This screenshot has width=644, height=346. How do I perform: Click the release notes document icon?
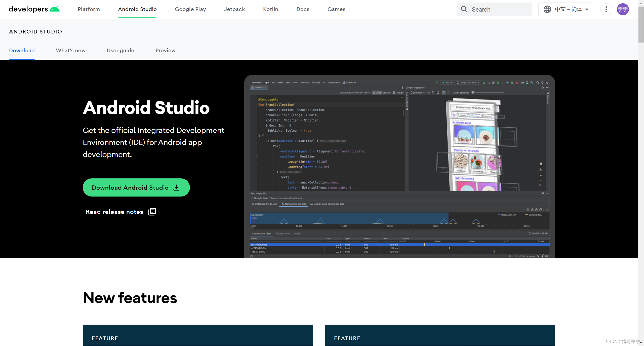[x=152, y=212]
